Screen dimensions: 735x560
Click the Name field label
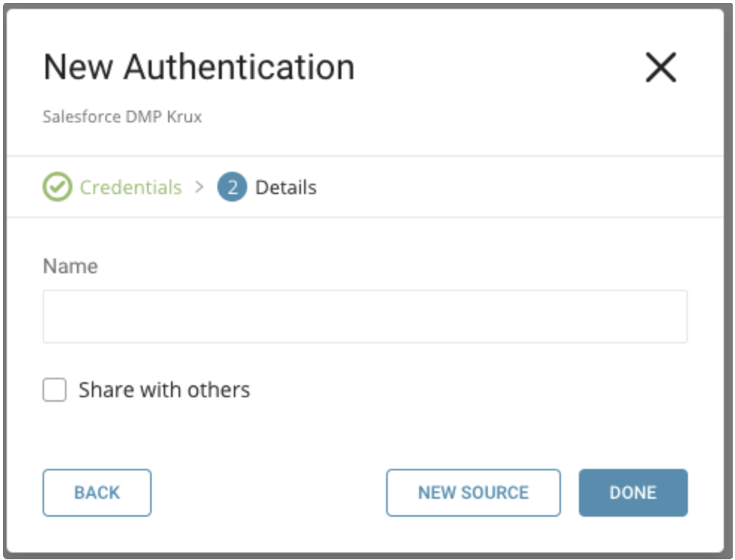click(x=70, y=267)
